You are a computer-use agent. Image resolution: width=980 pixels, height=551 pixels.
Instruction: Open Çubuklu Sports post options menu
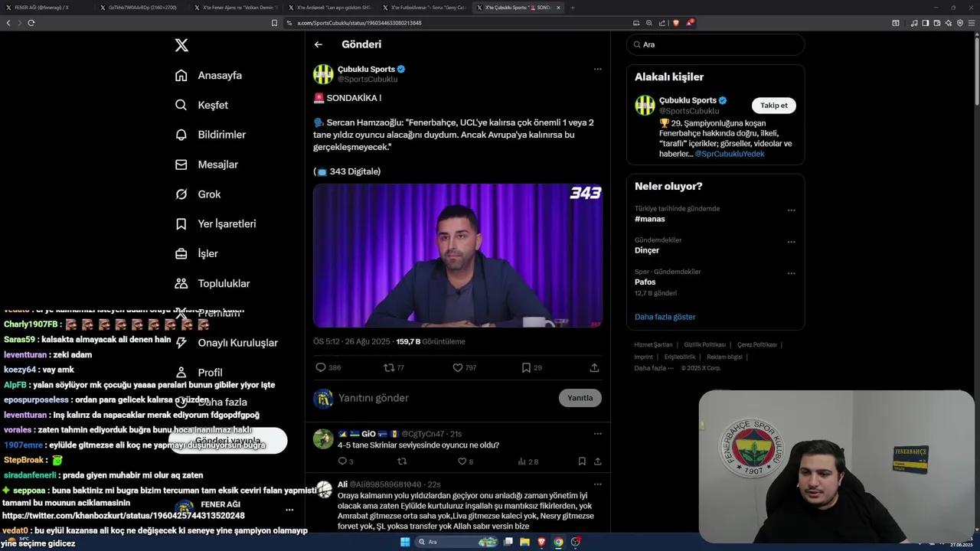597,69
